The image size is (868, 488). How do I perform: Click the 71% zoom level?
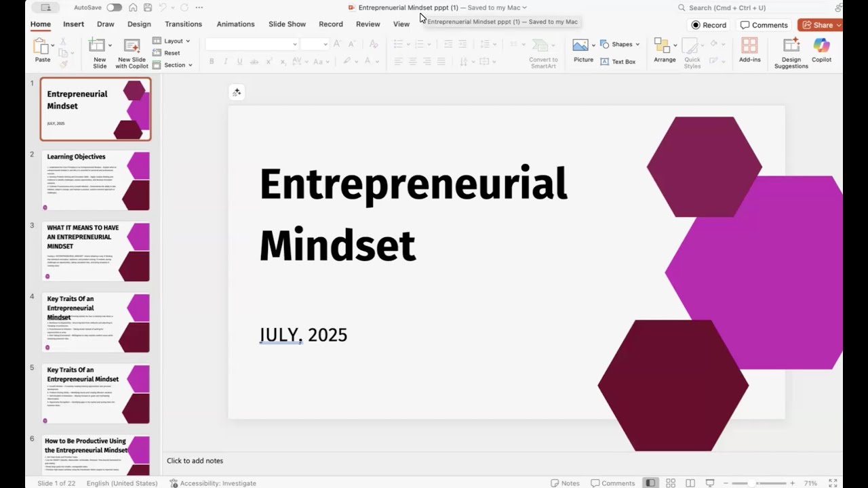click(x=810, y=483)
